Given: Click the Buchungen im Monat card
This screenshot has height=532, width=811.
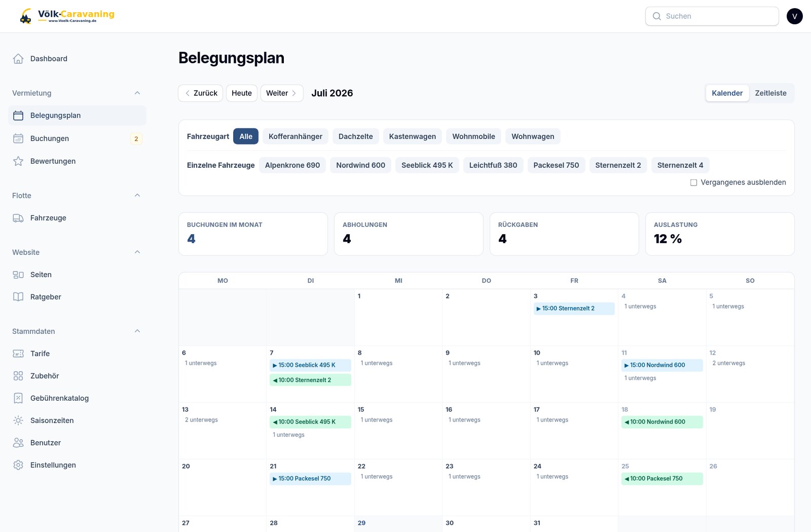Looking at the screenshot, I should coord(253,234).
